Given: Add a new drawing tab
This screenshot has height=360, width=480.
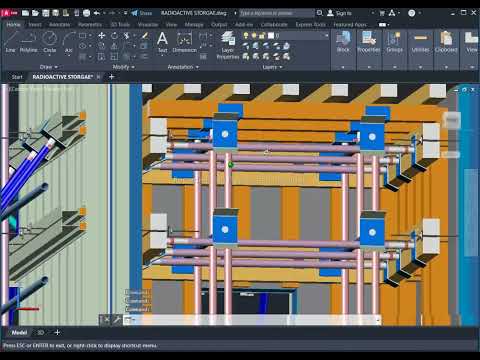Looking at the screenshot, I should point(111,77).
